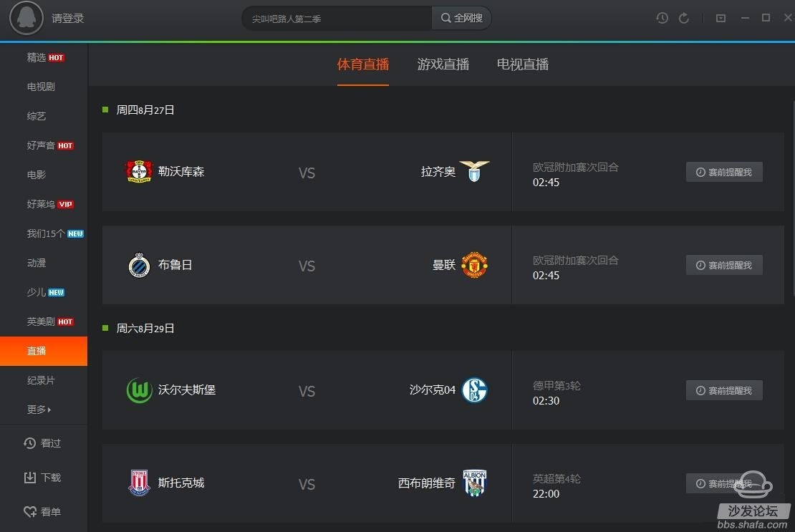Switch to the 电视直播 tab
This screenshot has height=532, width=795.
point(523,64)
